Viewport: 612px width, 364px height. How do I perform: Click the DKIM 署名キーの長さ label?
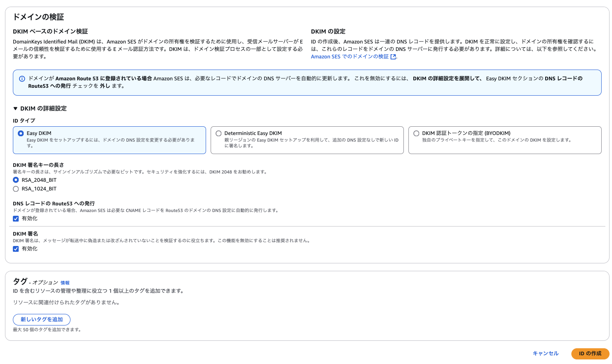pyautogui.click(x=38, y=165)
